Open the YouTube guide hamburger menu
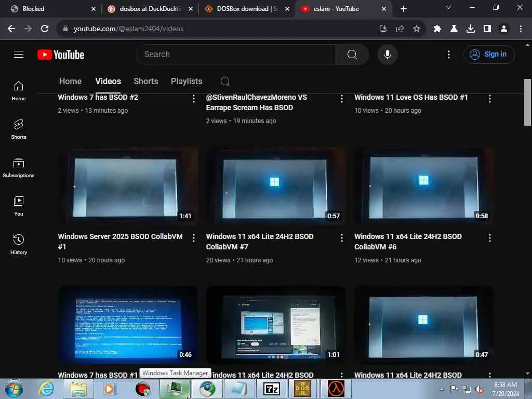The image size is (532, 399). coord(19,54)
